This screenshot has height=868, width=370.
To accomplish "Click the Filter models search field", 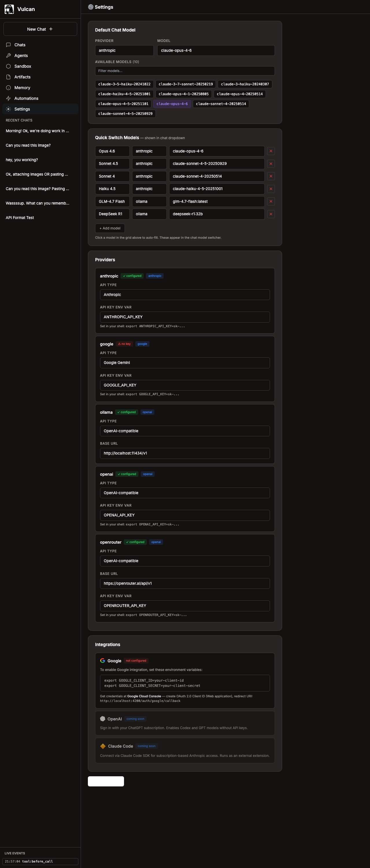I will pyautogui.click(x=184, y=71).
